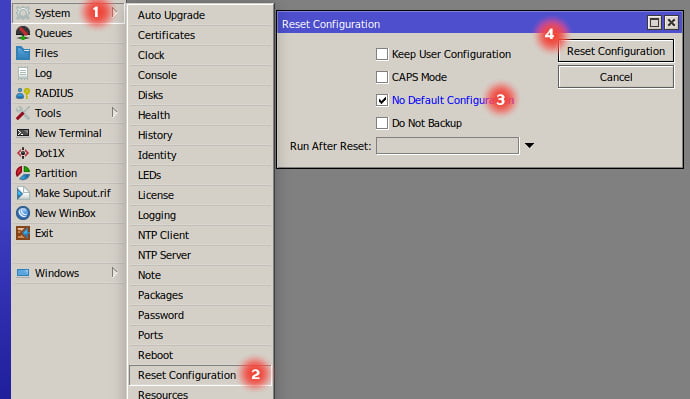
Task: Open Resources submenu entry
Action: [201, 393]
